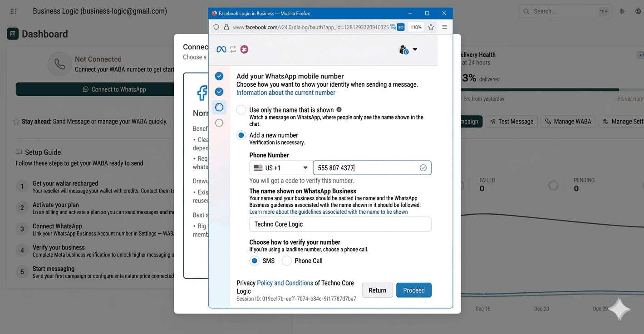Viewport: 644px width, 334px height.
Task: Click the Facebook URL address field
Action: pos(310,27)
